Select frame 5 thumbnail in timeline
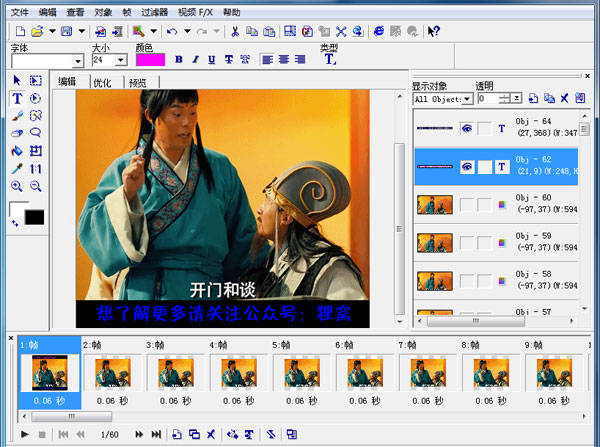600x447 pixels. (x=302, y=372)
